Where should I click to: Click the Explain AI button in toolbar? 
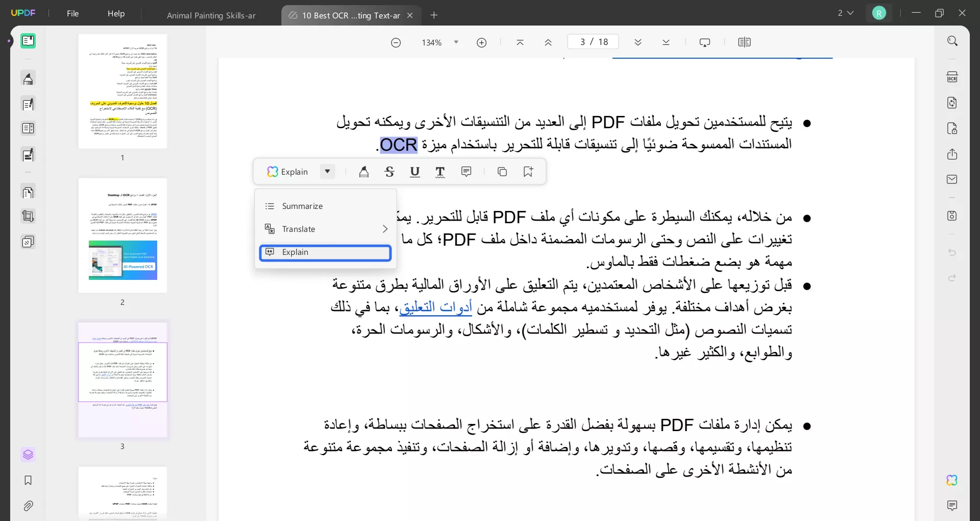coord(288,172)
